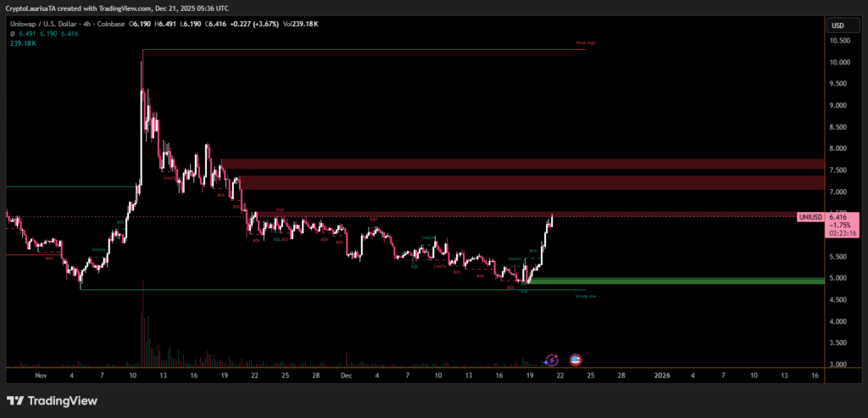Click the Nov label on time axis

click(39, 374)
